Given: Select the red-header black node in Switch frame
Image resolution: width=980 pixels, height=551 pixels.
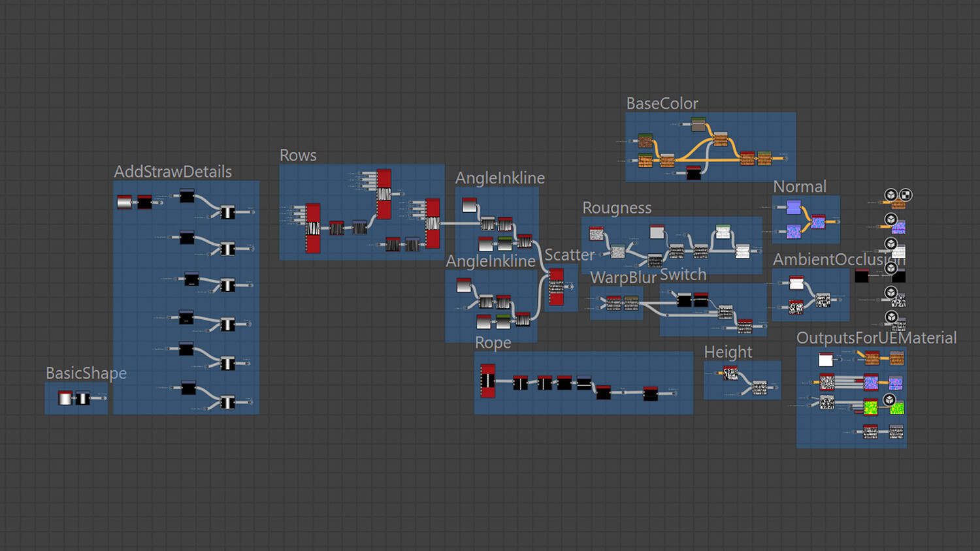Looking at the screenshot, I should pos(701,300).
